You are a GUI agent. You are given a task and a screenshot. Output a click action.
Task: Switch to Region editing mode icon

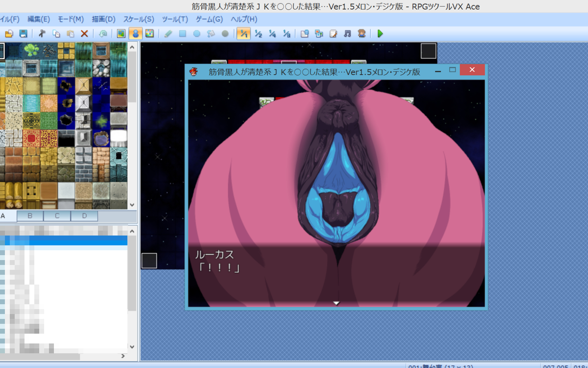pyautogui.click(x=149, y=34)
